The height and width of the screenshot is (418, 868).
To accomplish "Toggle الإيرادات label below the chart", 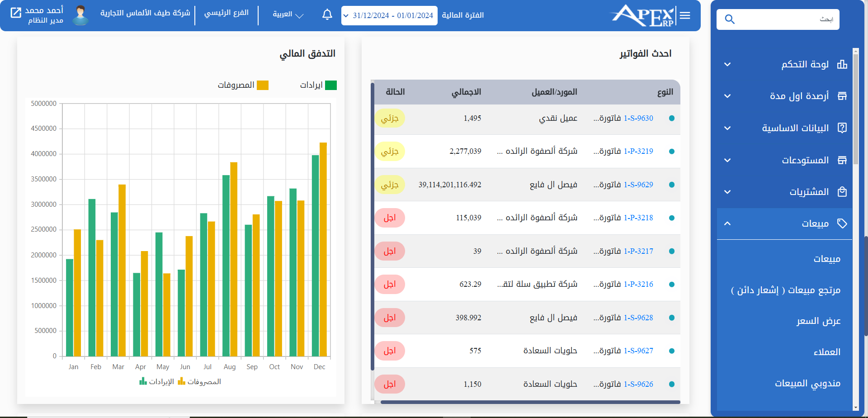I will click(x=159, y=381).
